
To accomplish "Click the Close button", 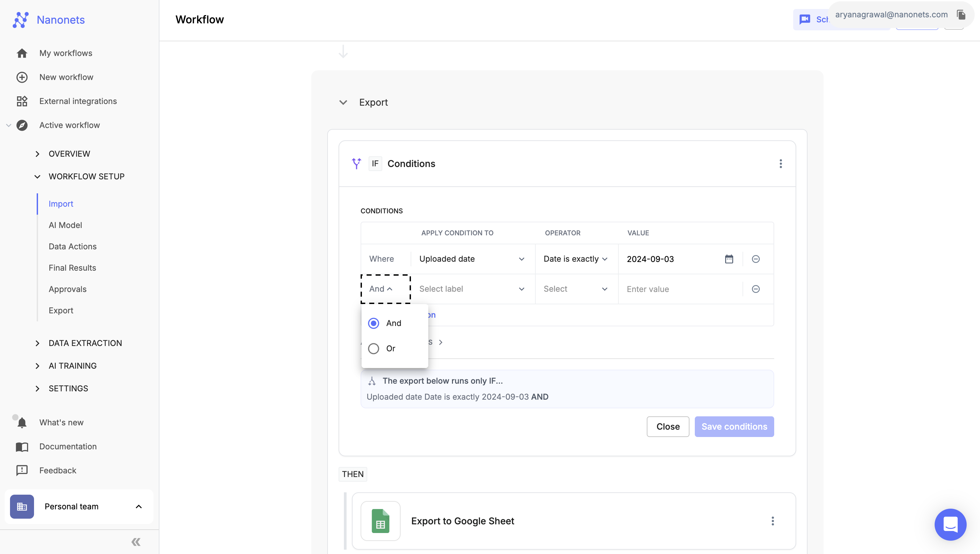I will pos(668,427).
